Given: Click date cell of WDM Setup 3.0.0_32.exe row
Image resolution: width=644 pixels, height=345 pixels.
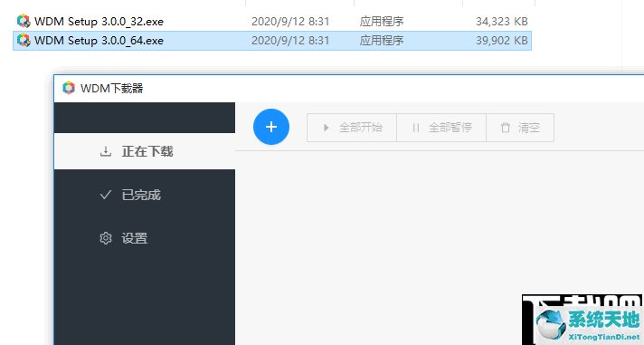Looking at the screenshot, I should coord(290,22).
